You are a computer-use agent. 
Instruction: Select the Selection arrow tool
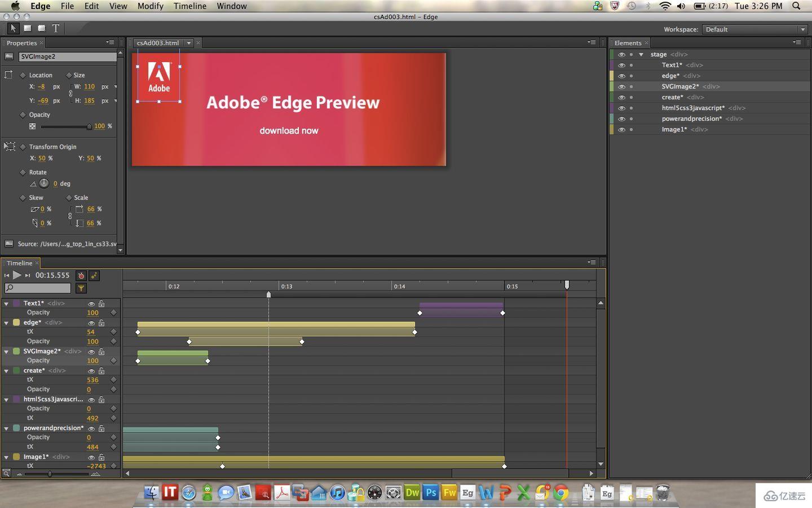(x=13, y=28)
